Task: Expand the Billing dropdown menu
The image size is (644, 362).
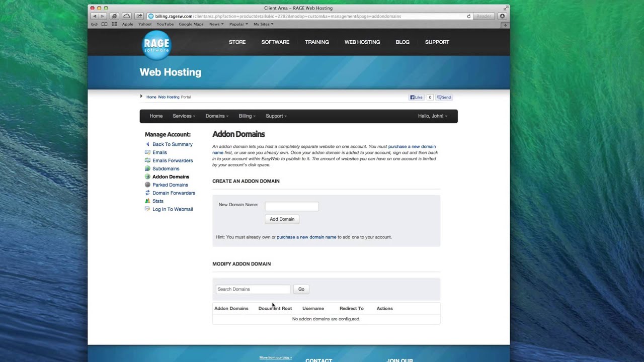Action: 247,116
